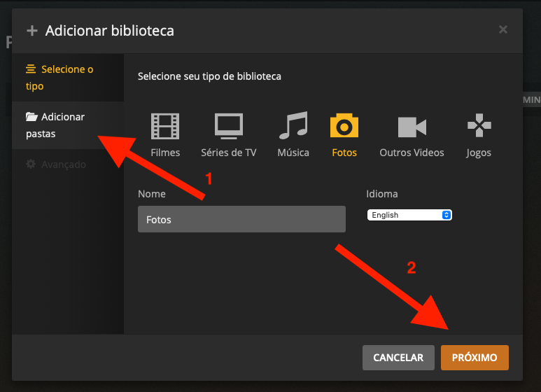Select the Fotos camera icon
This screenshot has height=392, width=541.
coord(344,126)
